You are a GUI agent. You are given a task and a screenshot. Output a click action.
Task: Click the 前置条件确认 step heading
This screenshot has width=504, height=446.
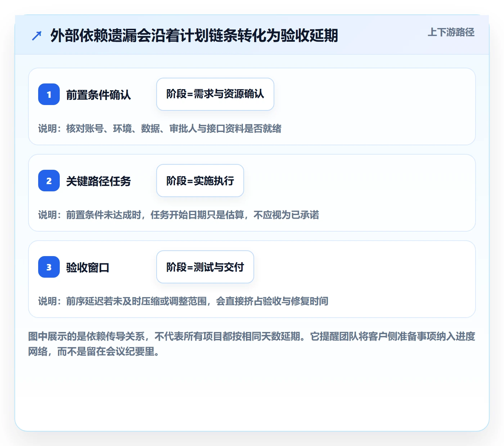99,95
